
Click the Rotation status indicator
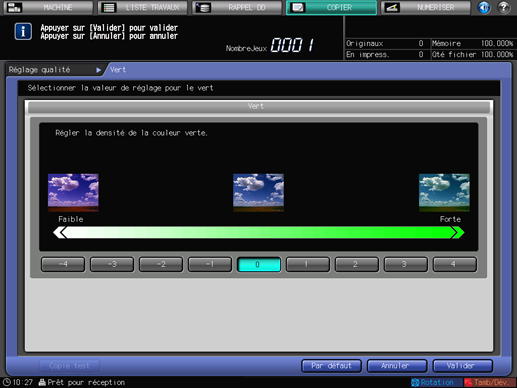point(437,382)
